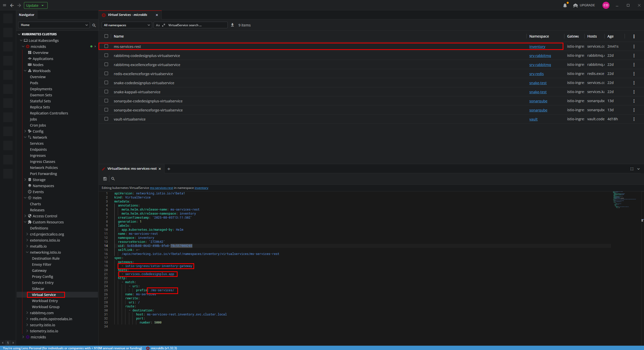Open the vault namespace link
The width and height of the screenshot is (644, 350).
click(533, 119)
